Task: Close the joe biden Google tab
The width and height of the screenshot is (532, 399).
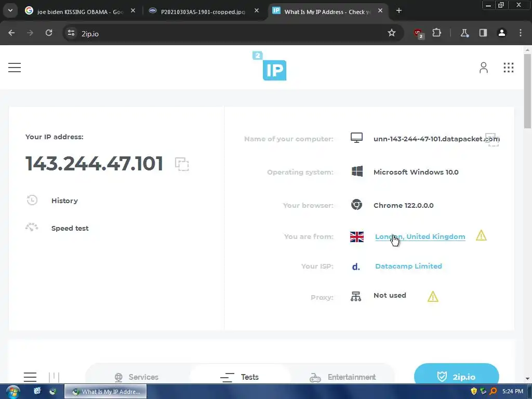Action: point(133,11)
